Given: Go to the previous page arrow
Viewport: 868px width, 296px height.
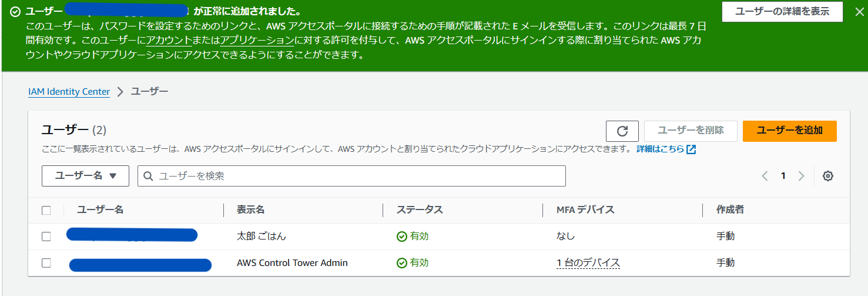Looking at the screenshot, I should tap(765, 176).
